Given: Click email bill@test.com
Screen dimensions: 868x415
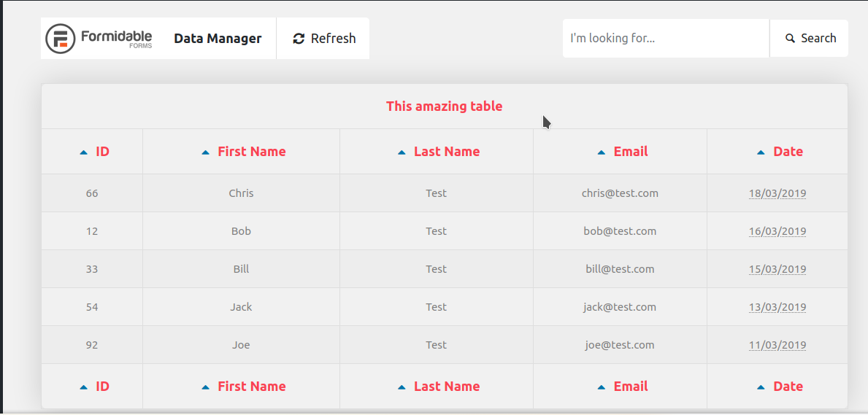Looking at the screenshot, I should 620,269.
